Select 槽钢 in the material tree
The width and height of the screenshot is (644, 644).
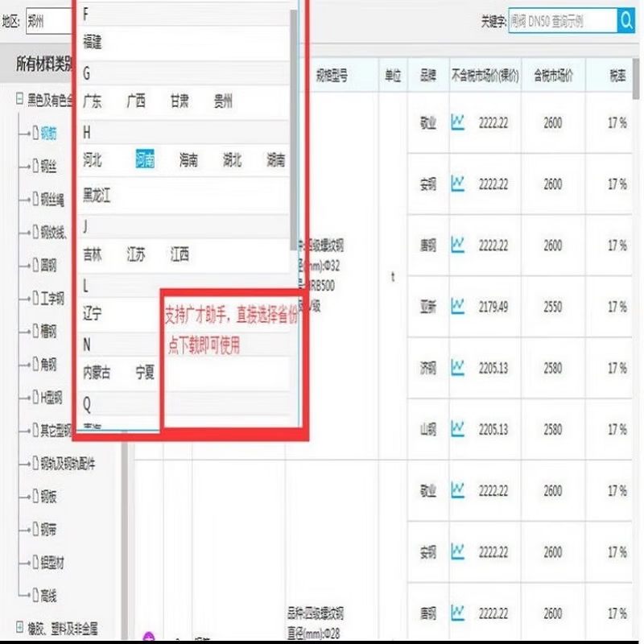click(x=48, y=332)
